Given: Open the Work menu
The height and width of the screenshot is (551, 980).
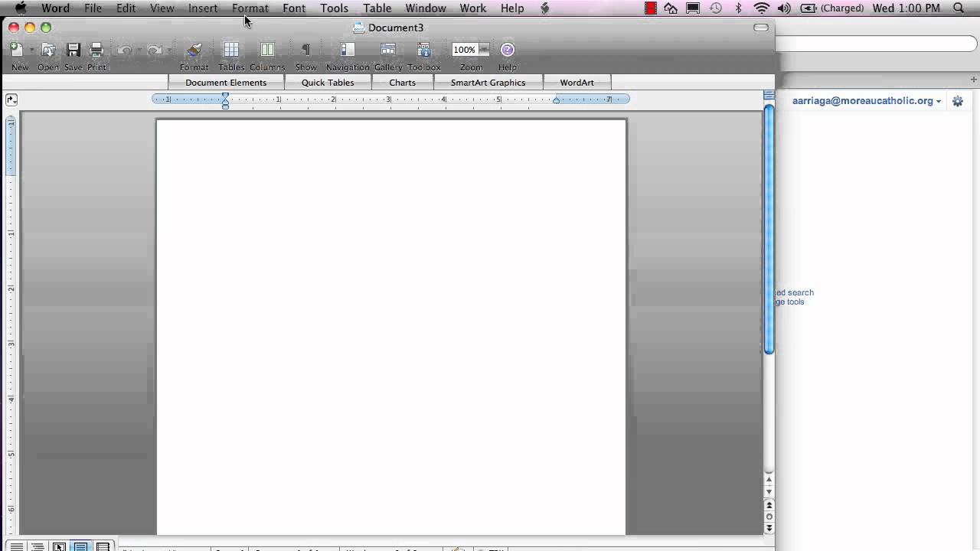Looking at the screenshot, I should coord(472,8).
